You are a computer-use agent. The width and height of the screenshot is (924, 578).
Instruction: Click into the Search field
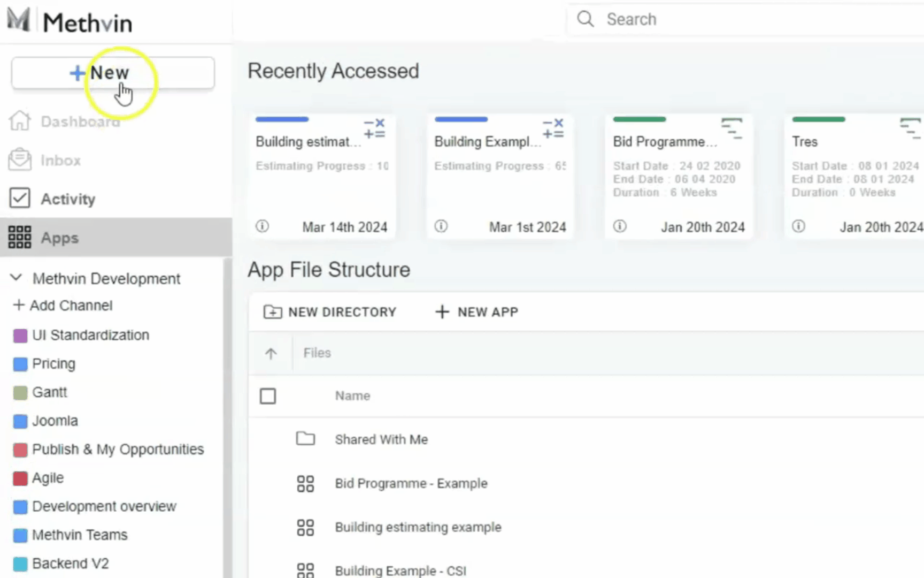point(749,19)
